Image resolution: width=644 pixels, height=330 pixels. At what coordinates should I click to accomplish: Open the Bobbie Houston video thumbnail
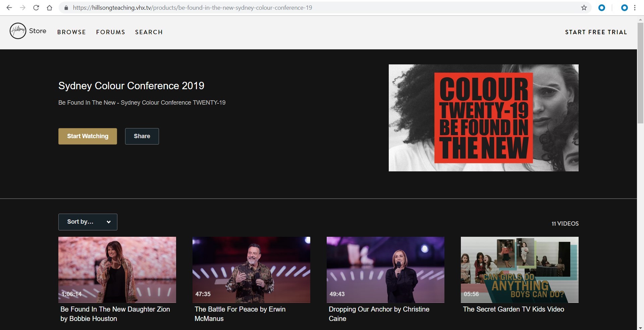[x=117, y=270]
